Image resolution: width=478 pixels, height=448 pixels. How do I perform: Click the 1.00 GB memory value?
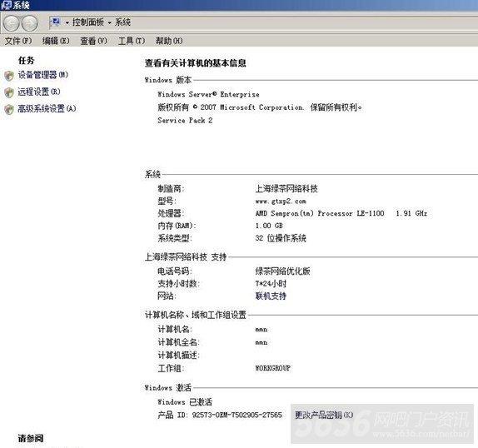(x=269, y=226)
